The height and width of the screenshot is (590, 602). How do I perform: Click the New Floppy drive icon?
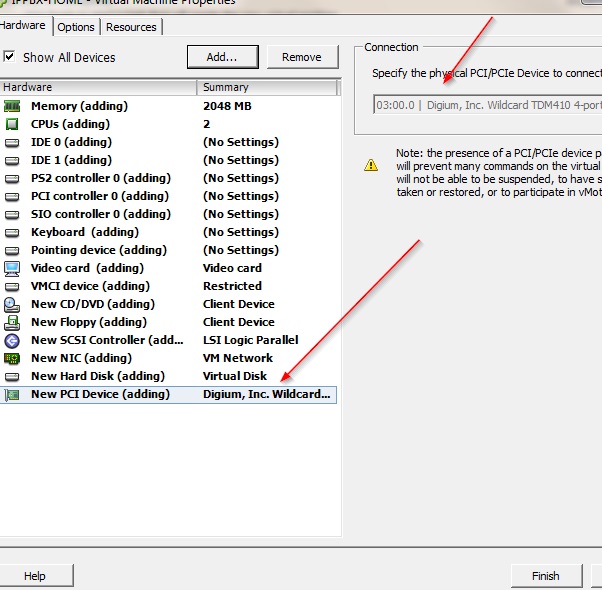point(12,322)
